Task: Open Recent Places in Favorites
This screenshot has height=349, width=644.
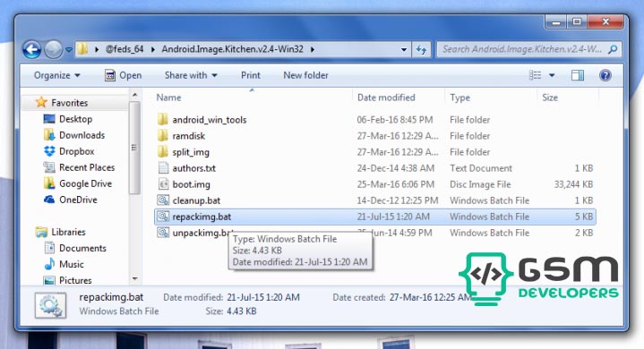Action: (x=87, y=167)
